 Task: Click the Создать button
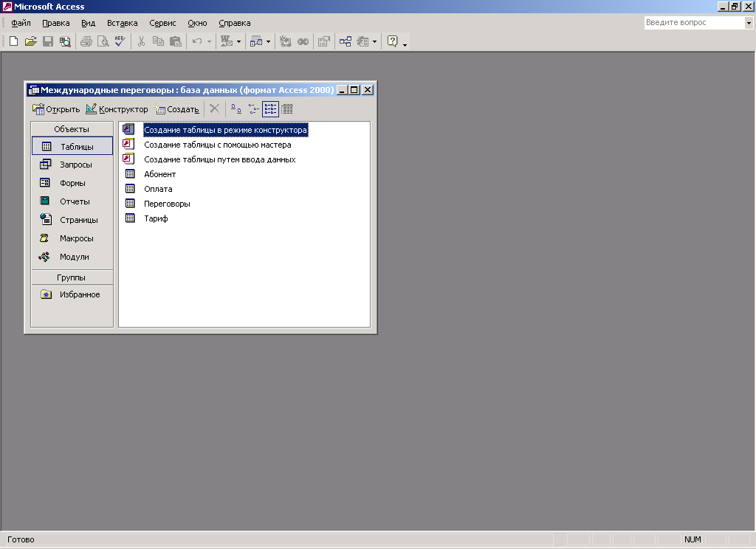coord(176,109)
